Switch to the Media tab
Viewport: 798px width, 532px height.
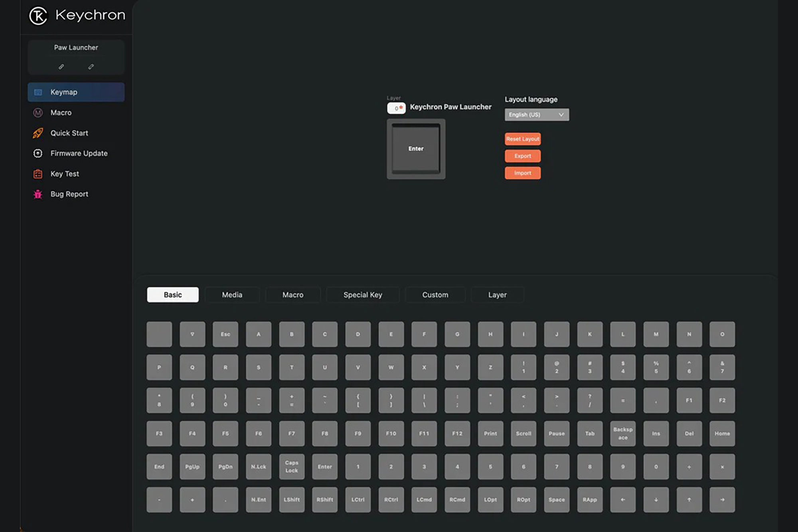[x=232, y=295]
